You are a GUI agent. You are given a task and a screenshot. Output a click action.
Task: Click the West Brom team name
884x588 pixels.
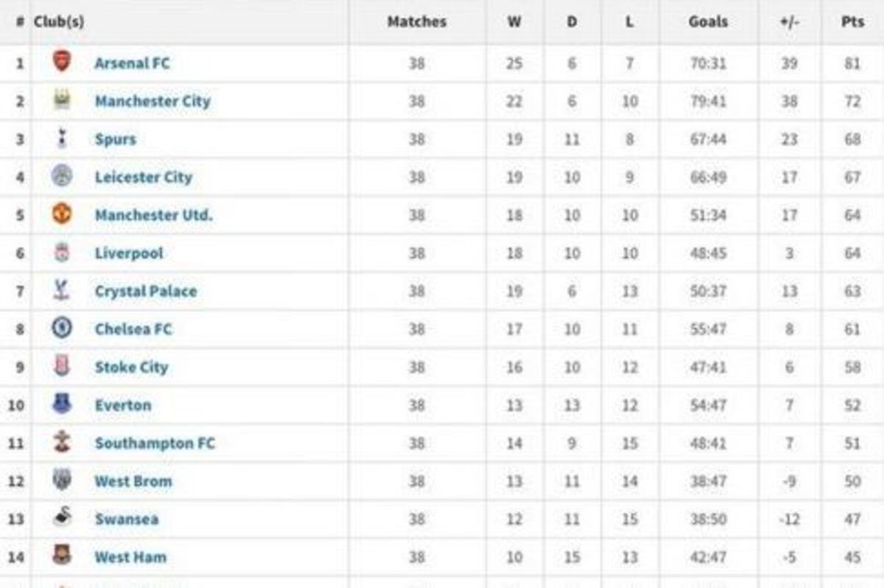pyautogui.click(x=133, y=480)
